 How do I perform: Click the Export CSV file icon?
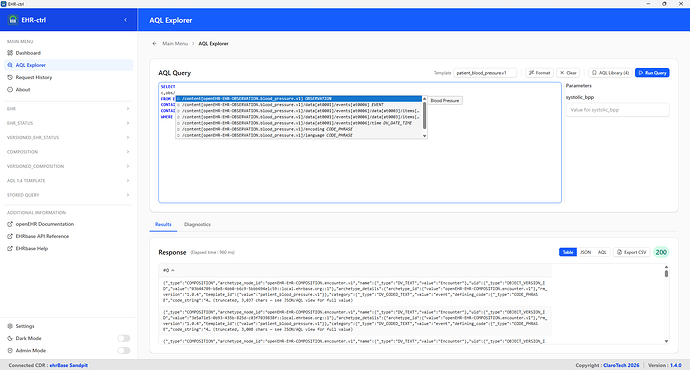pyautogui.click(x=620, y=252)
